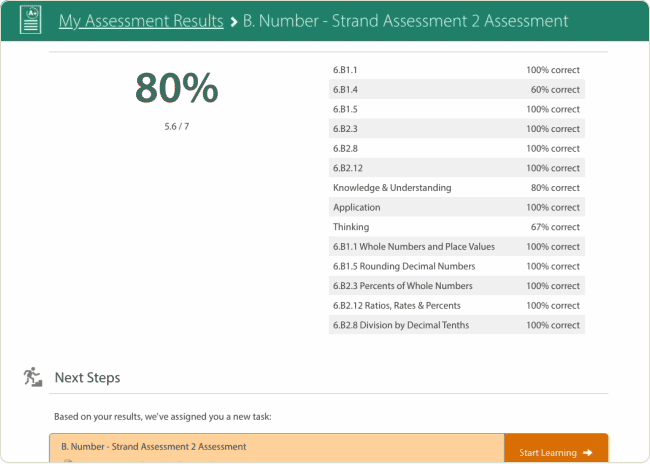650x464 pixels.
Task: Click the Division by Decimal Tenths row
Action: pos(456,325)
